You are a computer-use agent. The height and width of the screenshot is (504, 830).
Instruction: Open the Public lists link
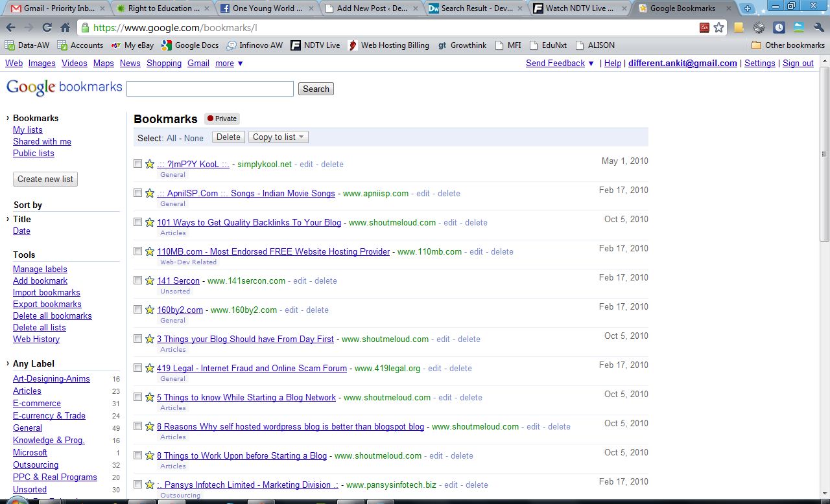point(34,154)
